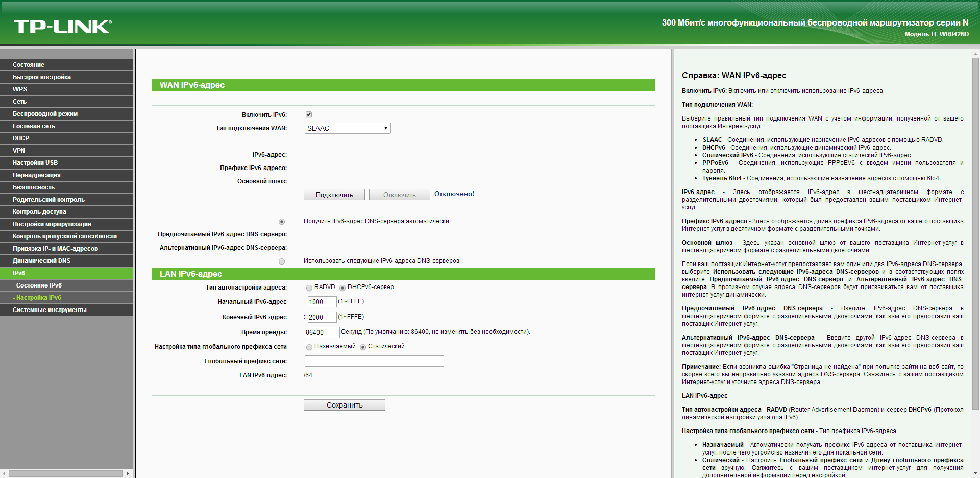Screen dimensions: 980x478
Task: Select Статический global prefix type
Action: pyautogui.click(x=363, y=347)
